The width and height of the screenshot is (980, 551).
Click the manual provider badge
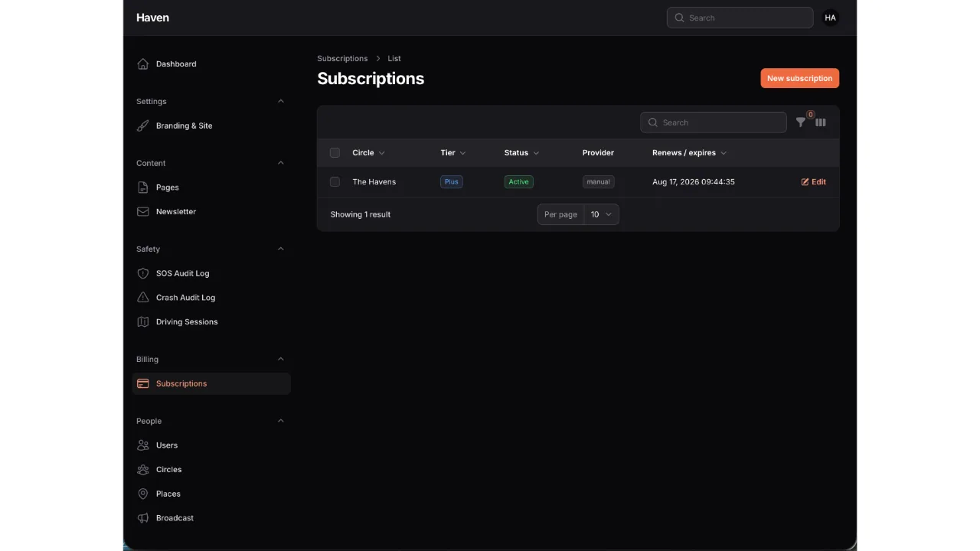(x=598, y=182)
